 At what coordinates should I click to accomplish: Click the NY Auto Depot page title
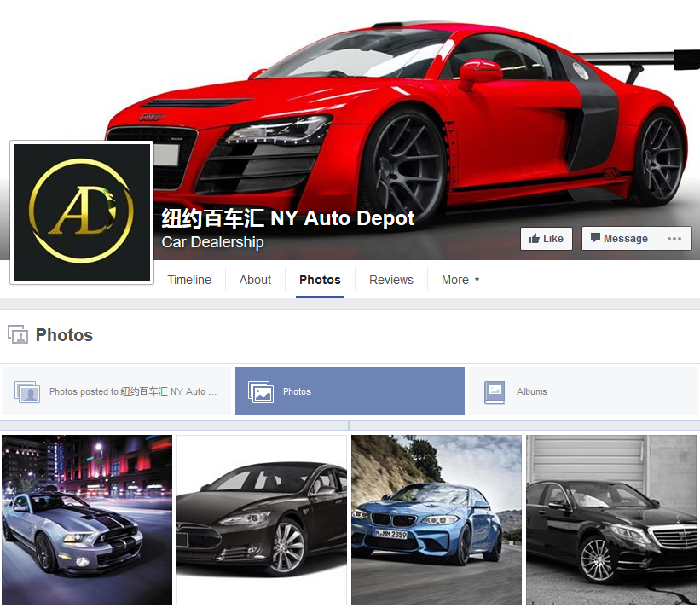288,218
